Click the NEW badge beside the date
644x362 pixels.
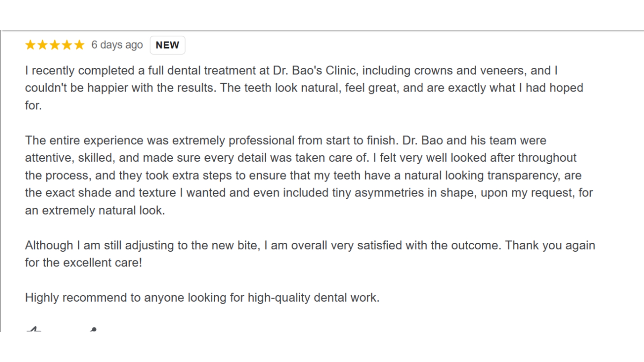point(167,45)
